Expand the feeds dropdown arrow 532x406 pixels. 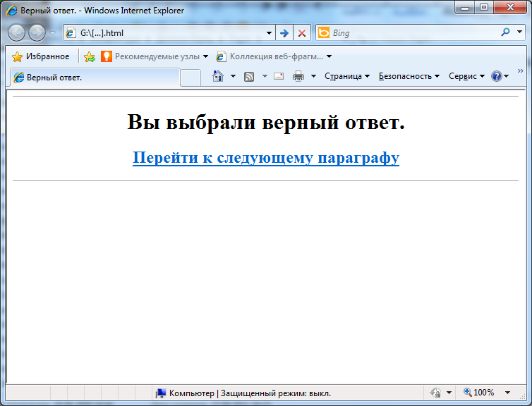265,76
